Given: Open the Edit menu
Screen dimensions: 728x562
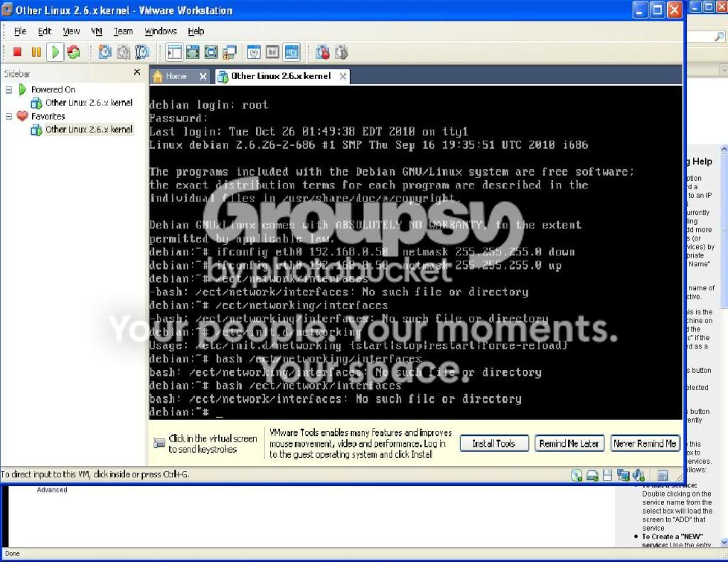Looking at the screenshot, I should pyautogui.click(x=45, y=31).
